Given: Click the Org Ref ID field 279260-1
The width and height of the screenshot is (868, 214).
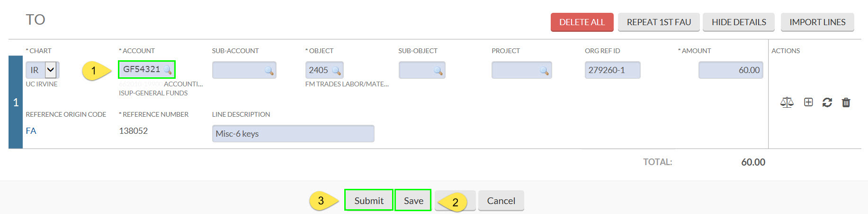Looking at the screenshot, I should (612, 70).
